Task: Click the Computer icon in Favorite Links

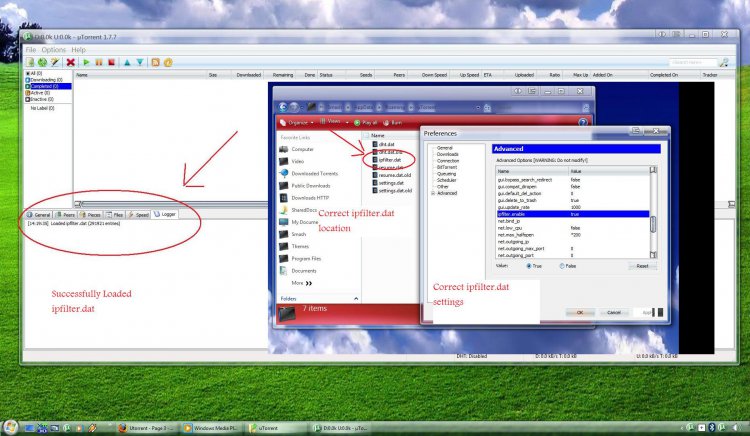Action: [284, 149]
